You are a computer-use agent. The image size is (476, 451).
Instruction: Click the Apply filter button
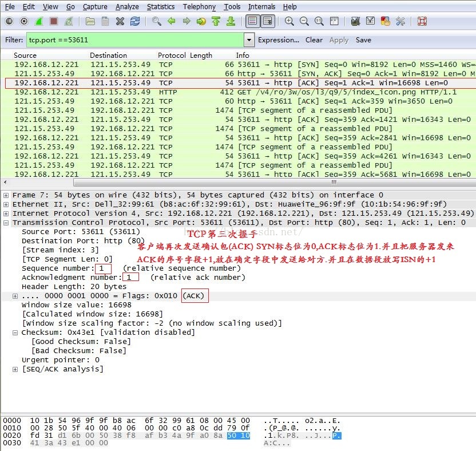(339, 40)
